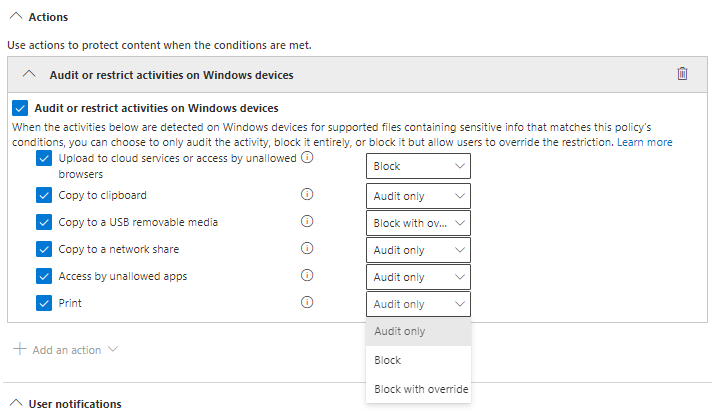Click info icon beside Copy to clipboard
This screenshot has height=416, width=720.
pyautogui.click(x=308, y=195)
